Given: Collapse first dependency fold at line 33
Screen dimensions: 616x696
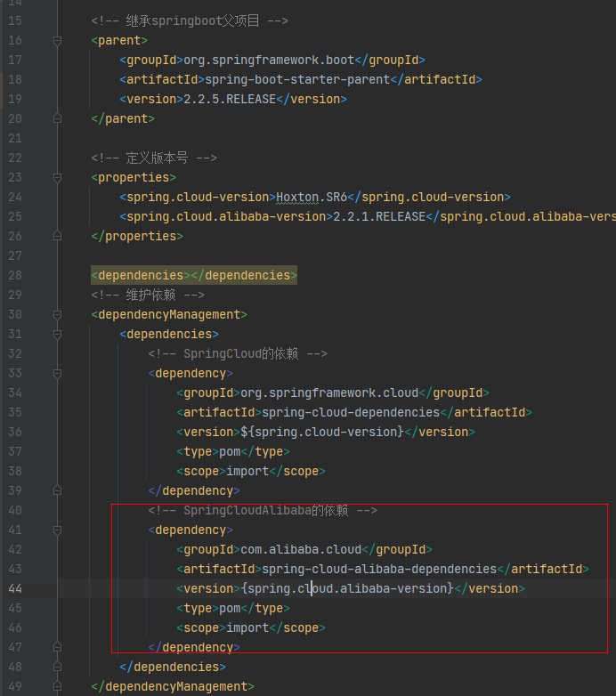Looking at the screenshot, I should [57, 374].
